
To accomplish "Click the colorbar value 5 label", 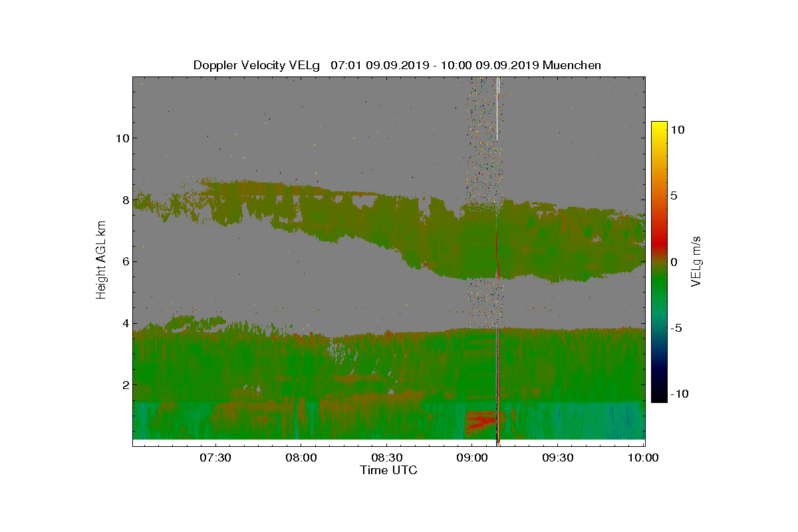I will coord(674,196).
